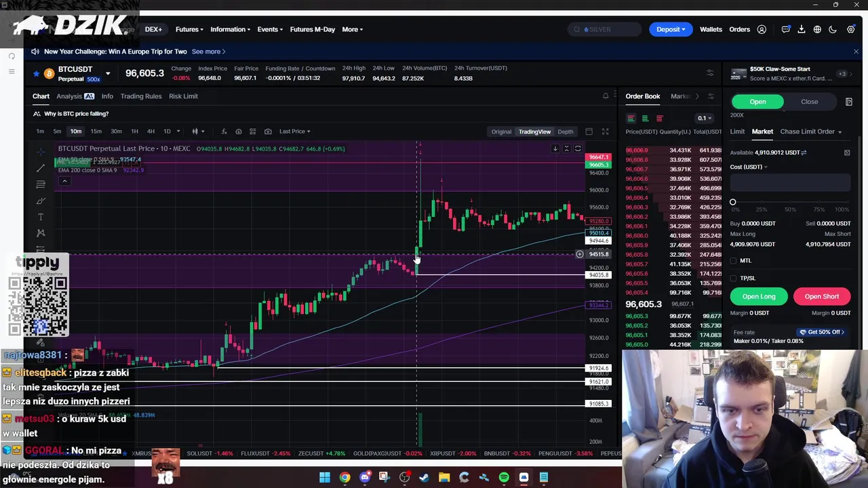
Task: Open settings gear icon in header
Action: coord(850,29)
